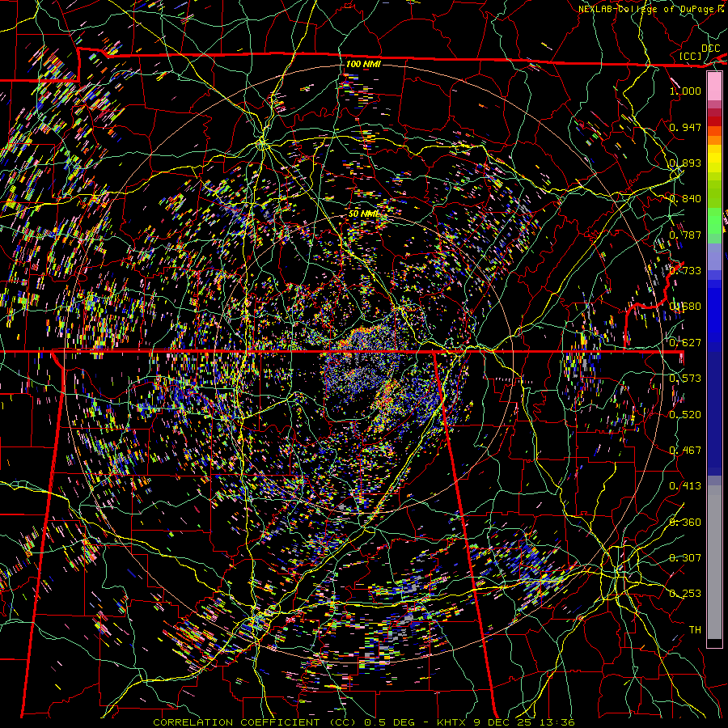
Task: Click the 0.573 scale value
Action: click(x=685, y=379)
